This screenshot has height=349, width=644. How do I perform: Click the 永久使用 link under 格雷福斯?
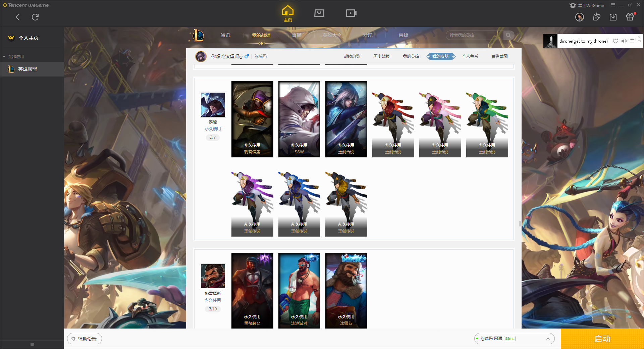pos(213,300)
